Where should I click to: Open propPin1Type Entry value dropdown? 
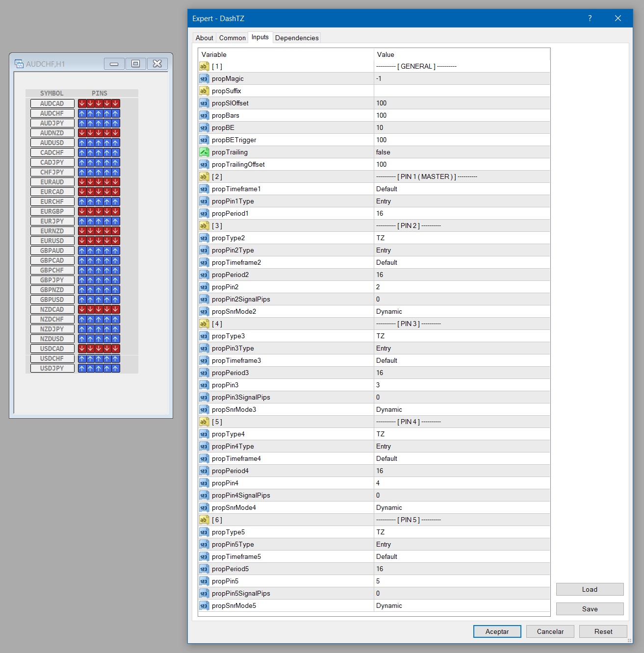(462, 201)
